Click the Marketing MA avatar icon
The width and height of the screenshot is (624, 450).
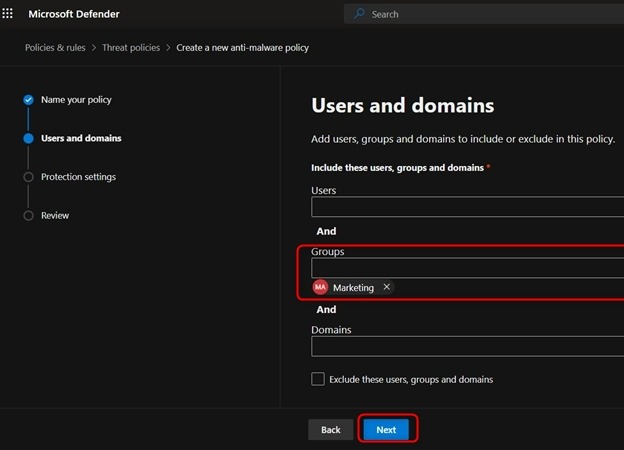coord(320,287)
